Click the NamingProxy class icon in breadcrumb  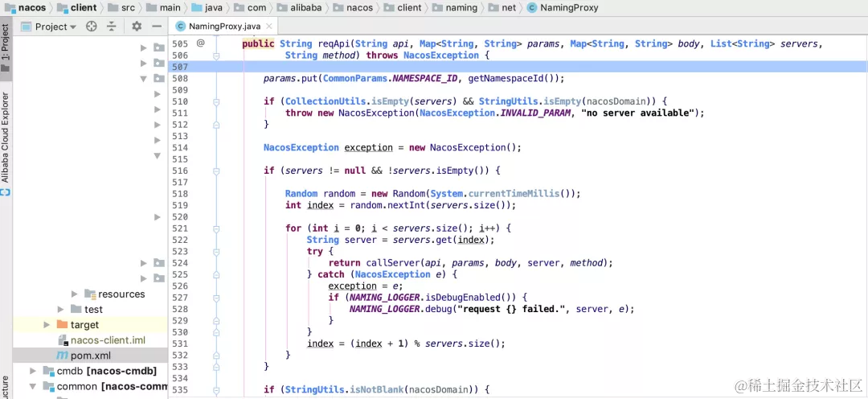[532, 8]
